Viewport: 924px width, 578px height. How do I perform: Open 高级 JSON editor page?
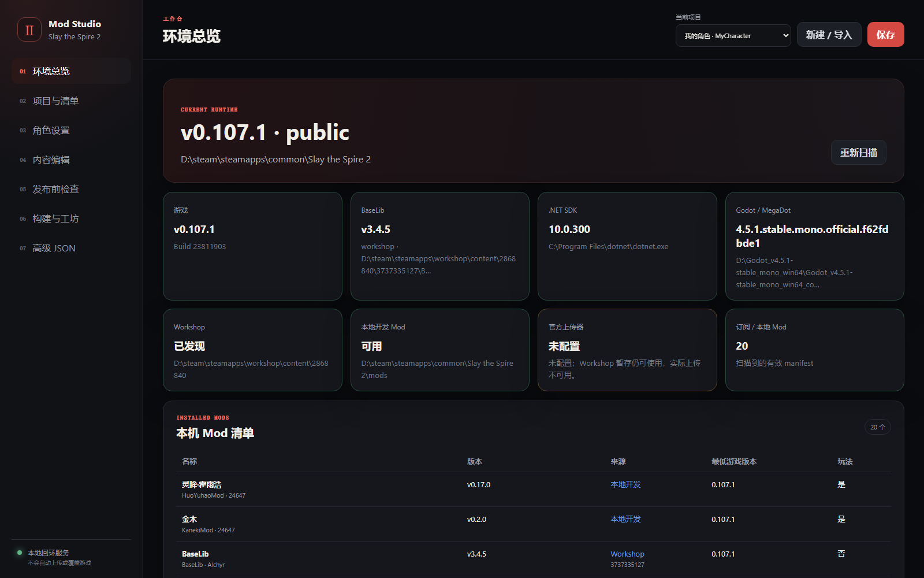pos(71,248)
